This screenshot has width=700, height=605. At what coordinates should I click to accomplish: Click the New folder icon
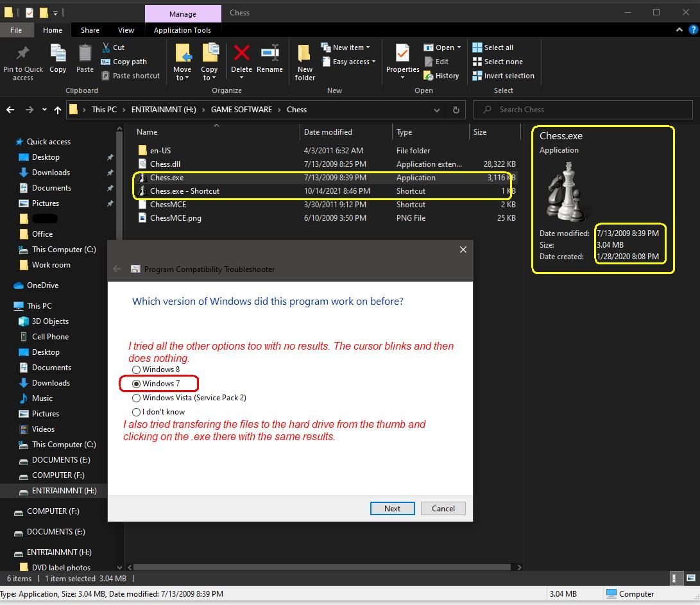click(x=305, y=53)
